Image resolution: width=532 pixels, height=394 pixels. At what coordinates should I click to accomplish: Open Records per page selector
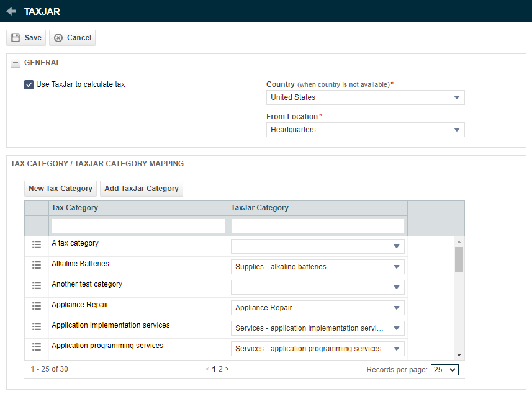pyautogui.click(x=444, y=370)
